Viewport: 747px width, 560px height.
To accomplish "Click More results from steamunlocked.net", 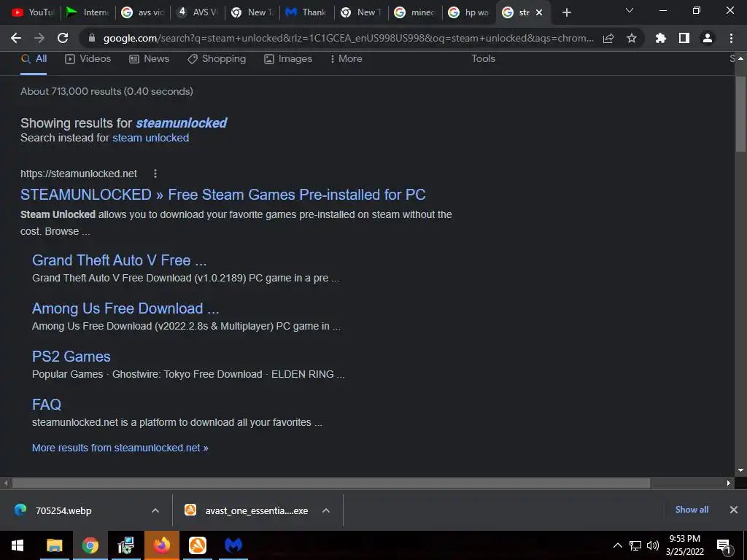I will click(x=120, y=448).
